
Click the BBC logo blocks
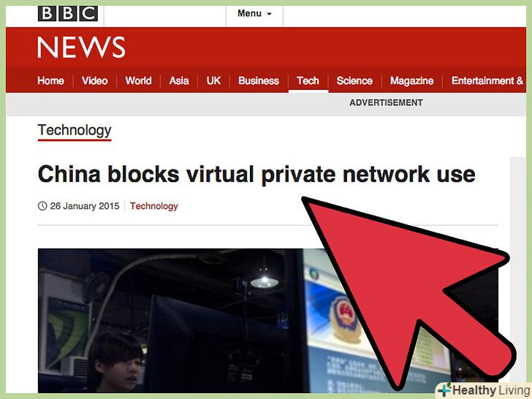tap(68, 14)
